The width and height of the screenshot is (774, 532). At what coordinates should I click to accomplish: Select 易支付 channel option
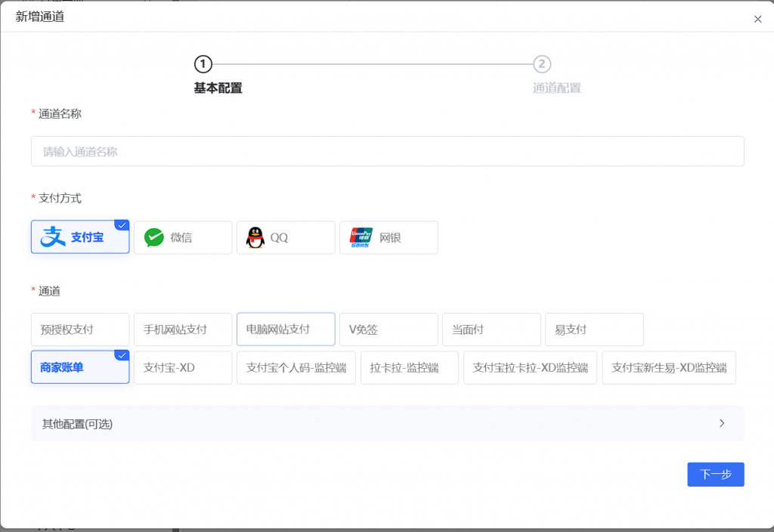coord(594,329)
